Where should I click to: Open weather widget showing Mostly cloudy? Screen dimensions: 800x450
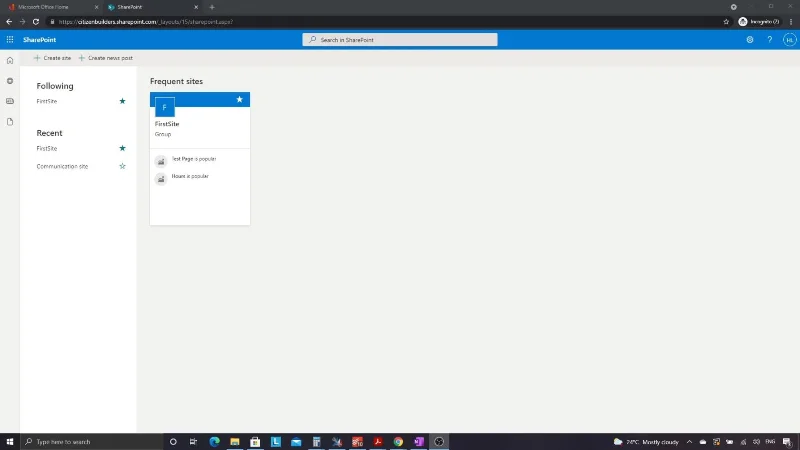[x=646, y=442]
